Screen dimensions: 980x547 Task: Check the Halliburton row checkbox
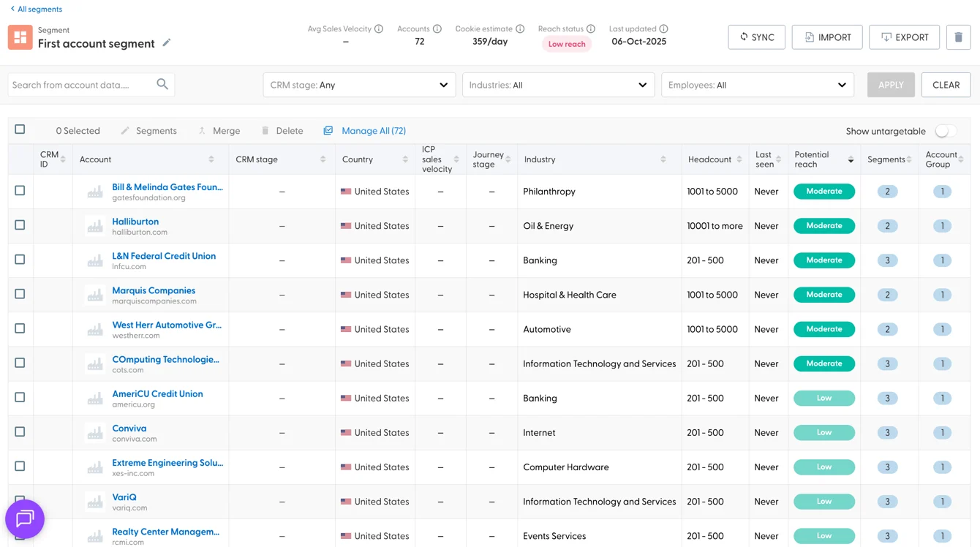[x=20, y=225]
